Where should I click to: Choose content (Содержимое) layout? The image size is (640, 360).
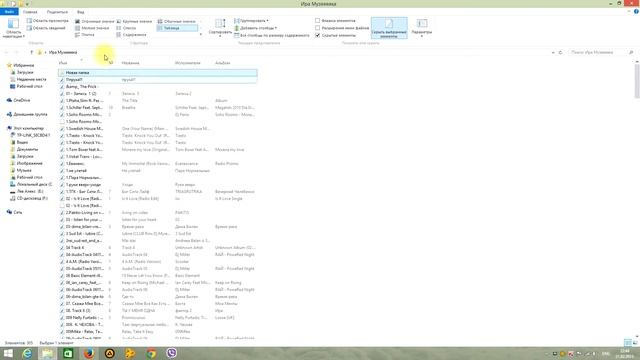[x=131, y=35]
